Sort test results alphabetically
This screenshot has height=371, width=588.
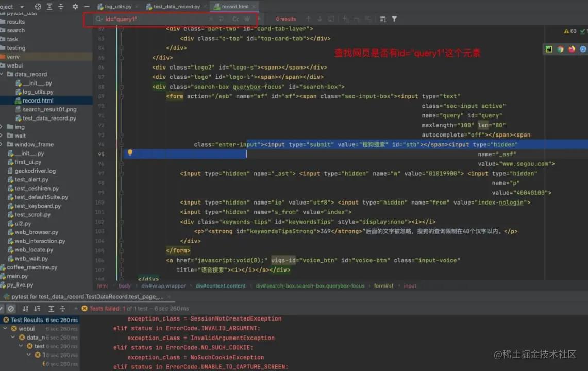point(24,309)
